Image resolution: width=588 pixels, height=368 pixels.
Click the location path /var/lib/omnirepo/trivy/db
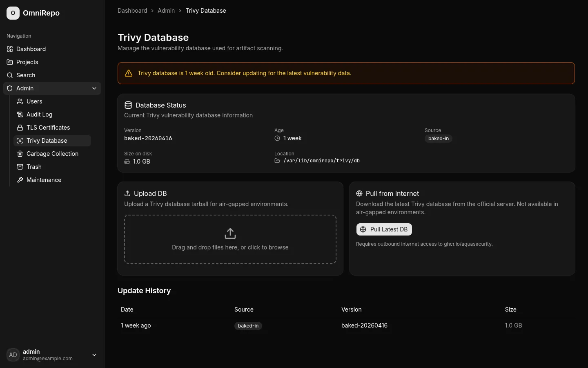coord(321,161)
